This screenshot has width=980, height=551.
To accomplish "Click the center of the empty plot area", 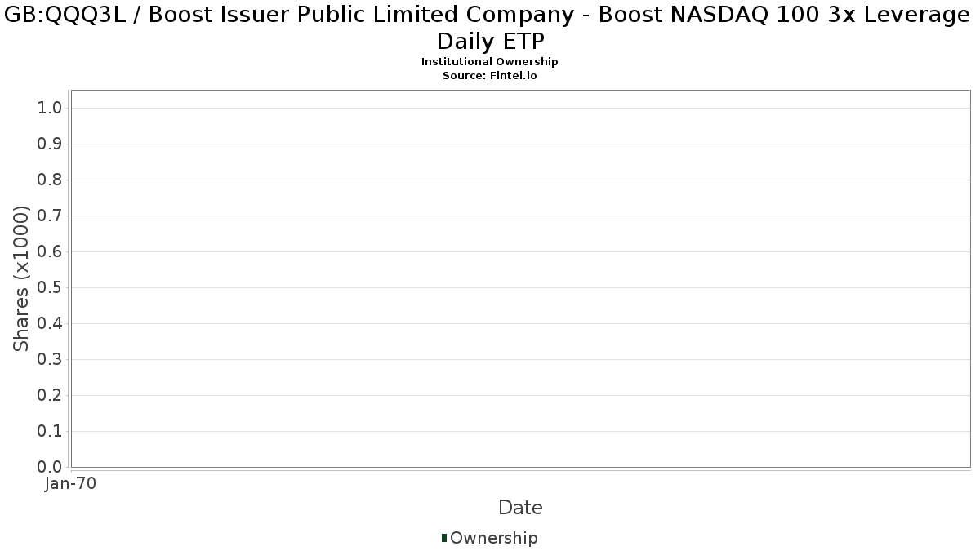I will coord(520,278).
